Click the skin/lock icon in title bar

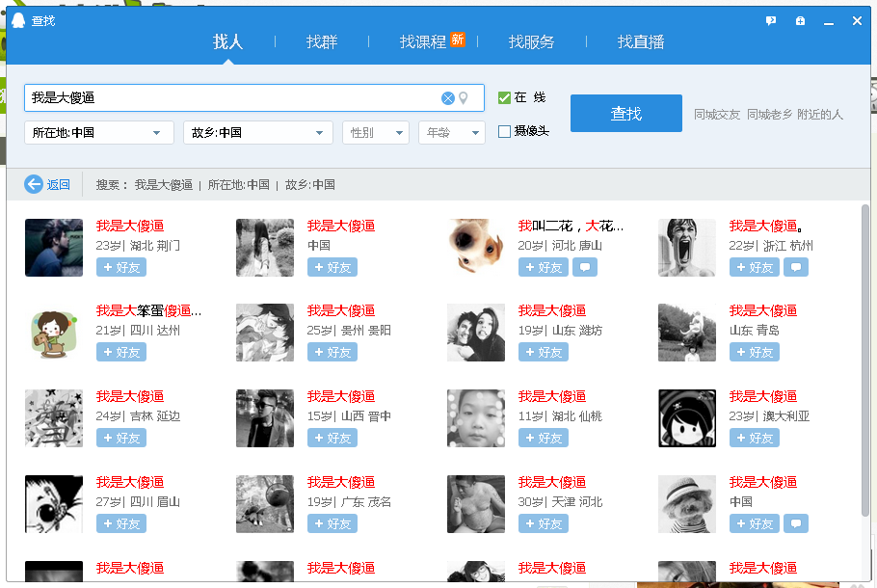pyautogui.click(x=800, y=21)
